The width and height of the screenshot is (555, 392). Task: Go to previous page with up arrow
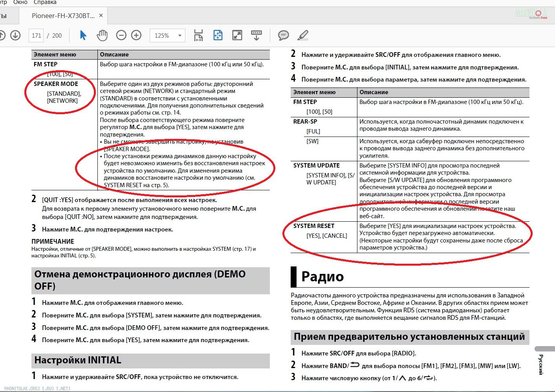coord(2,35)
